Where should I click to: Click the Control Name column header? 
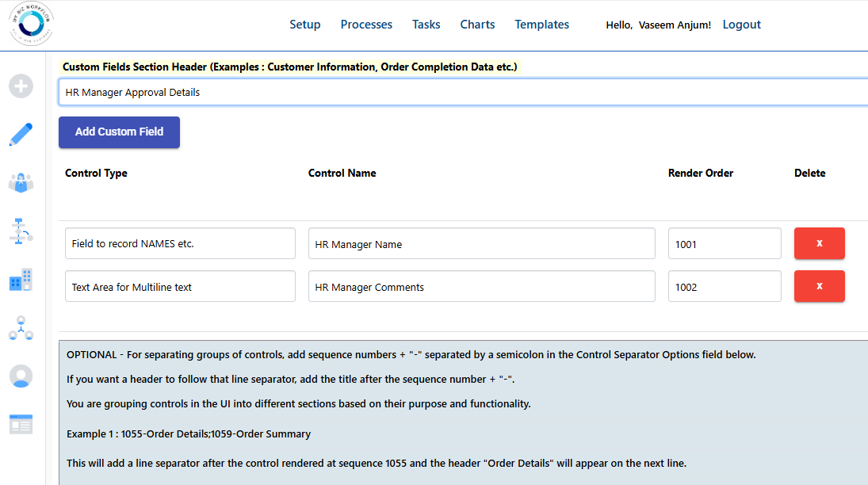[342, 174]
